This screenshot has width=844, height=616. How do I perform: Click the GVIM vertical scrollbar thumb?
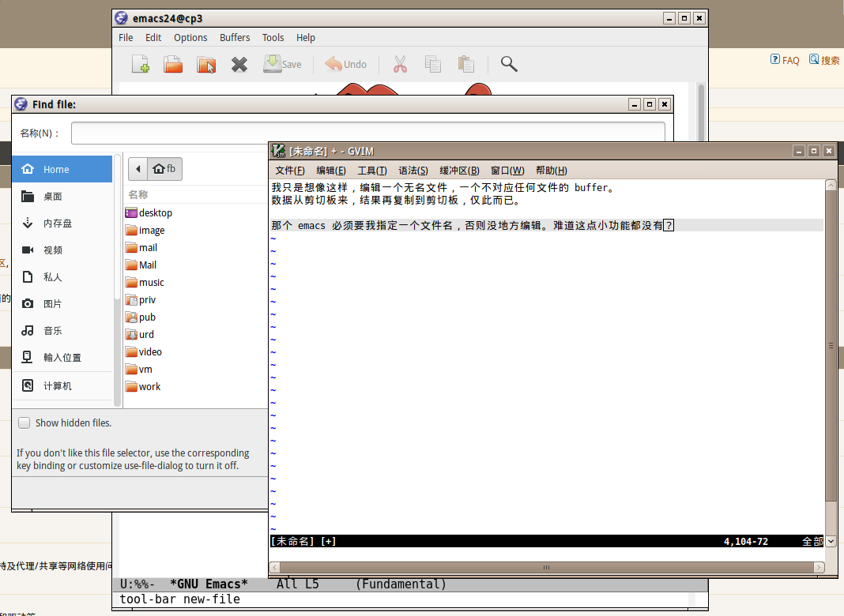(831, 345)
